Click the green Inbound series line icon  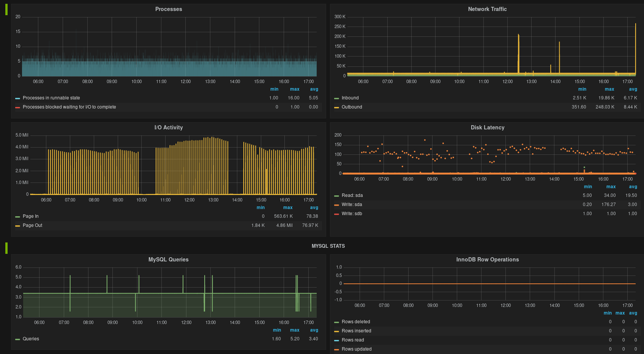[x=336, y=98]
